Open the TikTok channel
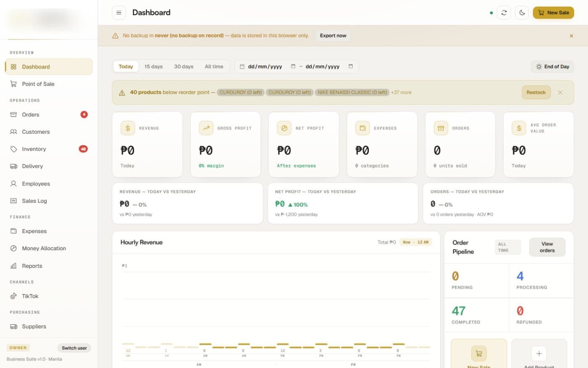 tap(49, 297)
